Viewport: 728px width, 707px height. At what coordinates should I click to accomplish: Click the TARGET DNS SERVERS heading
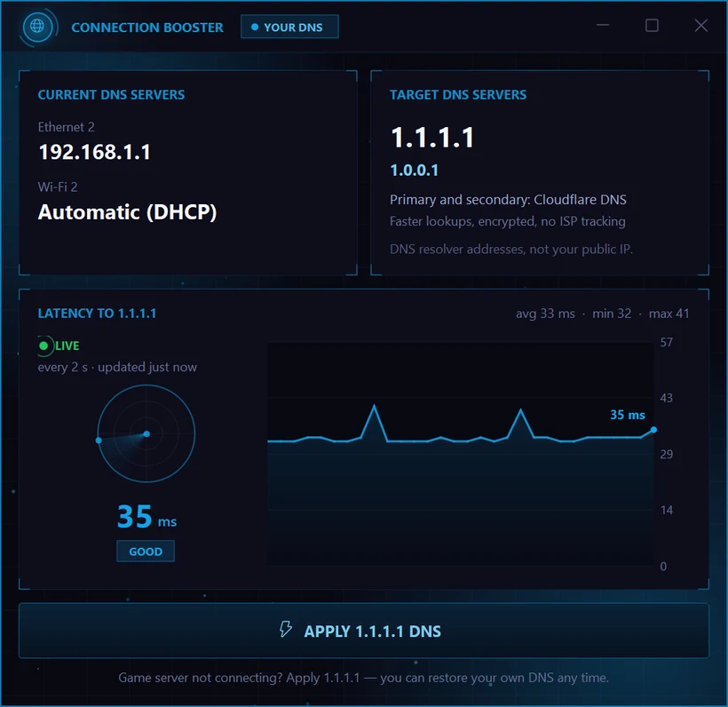click(458, 95)
